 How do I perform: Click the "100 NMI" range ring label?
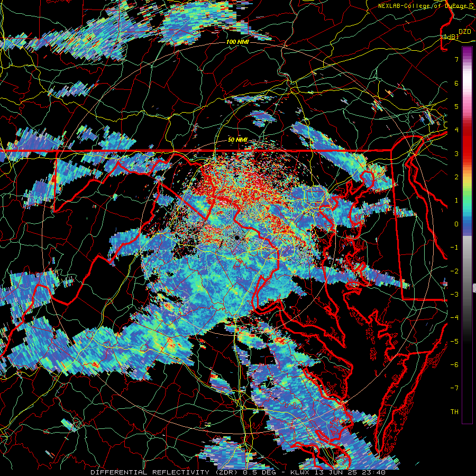(x=237, y=42)
